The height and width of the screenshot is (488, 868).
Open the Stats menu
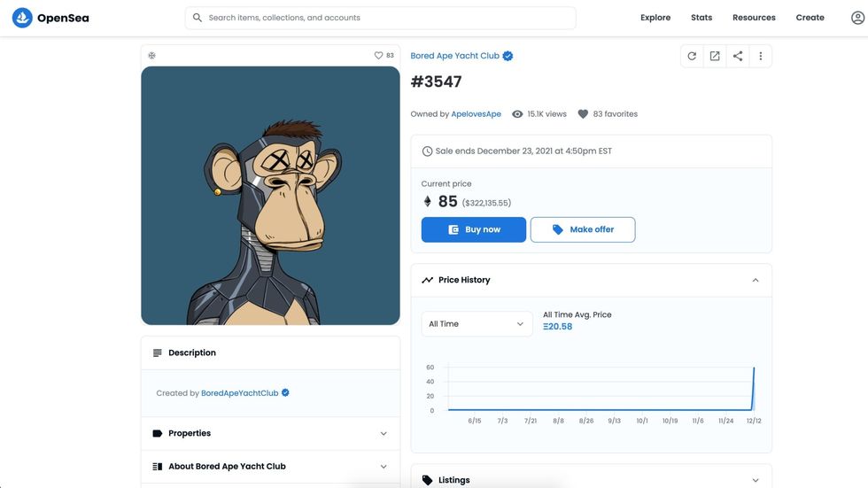[x=701, y=18]
